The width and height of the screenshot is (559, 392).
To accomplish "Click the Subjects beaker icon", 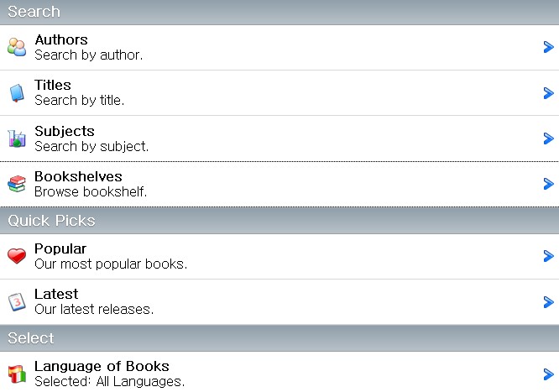I will (17, 139).
